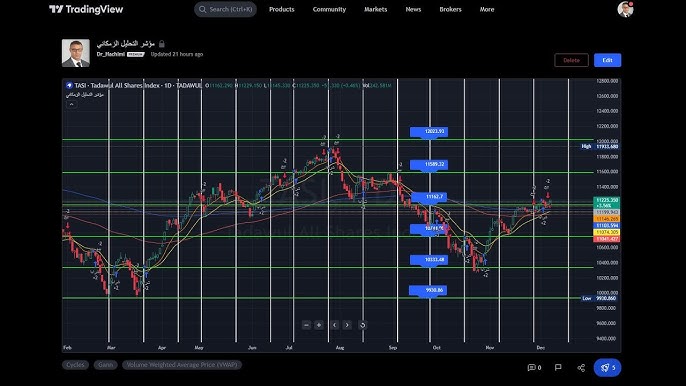Click the 11589.32 price level label
The image size is (686, 386).
tap(429, 165)
